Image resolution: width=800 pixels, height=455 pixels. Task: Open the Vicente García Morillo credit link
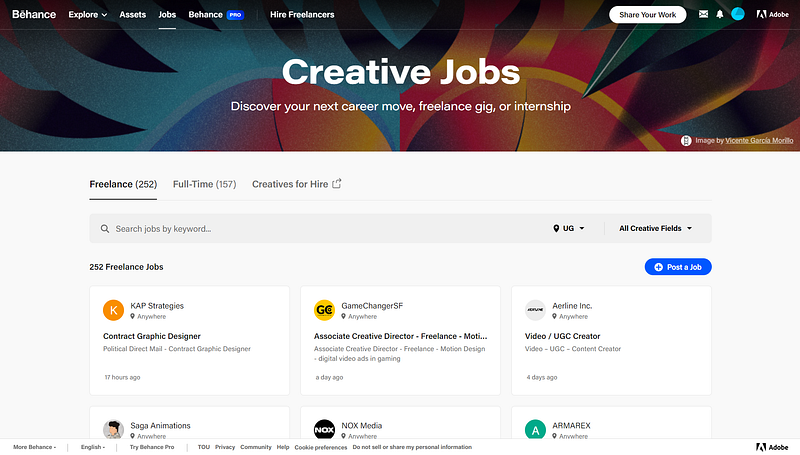(x=759, y=141)
